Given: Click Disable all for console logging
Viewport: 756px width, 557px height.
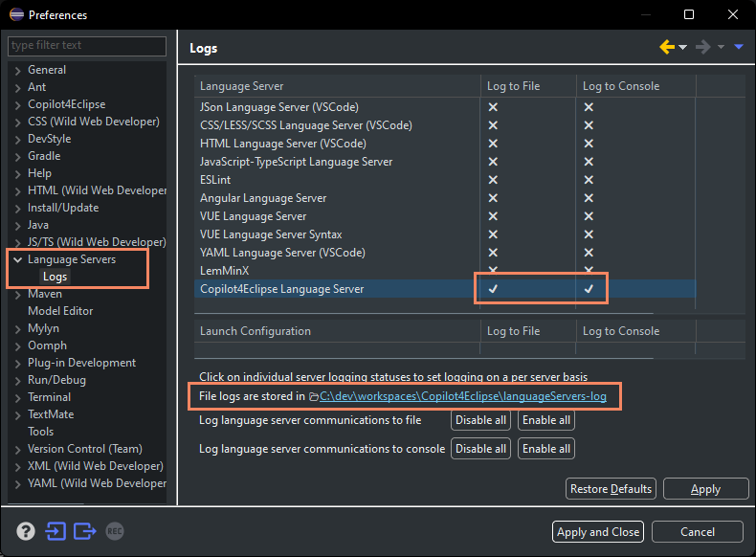Looking at the screenshot, I should 480,449.
